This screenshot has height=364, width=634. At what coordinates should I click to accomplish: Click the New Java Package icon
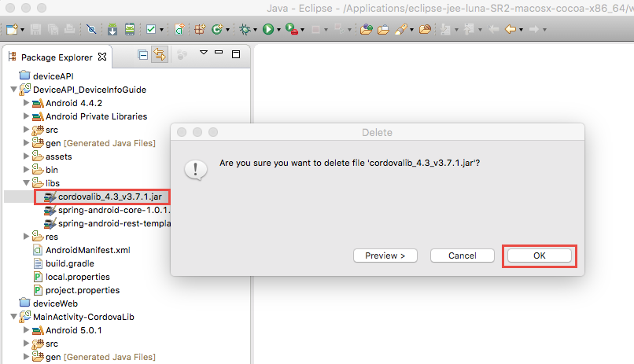tap(198, 30)
